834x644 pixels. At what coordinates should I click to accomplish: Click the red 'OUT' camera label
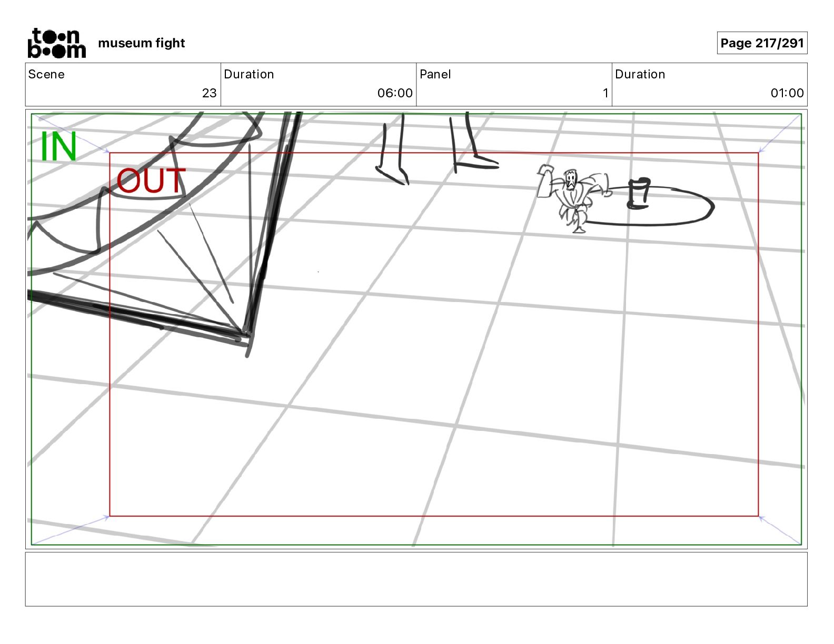[x=151, y=181]
